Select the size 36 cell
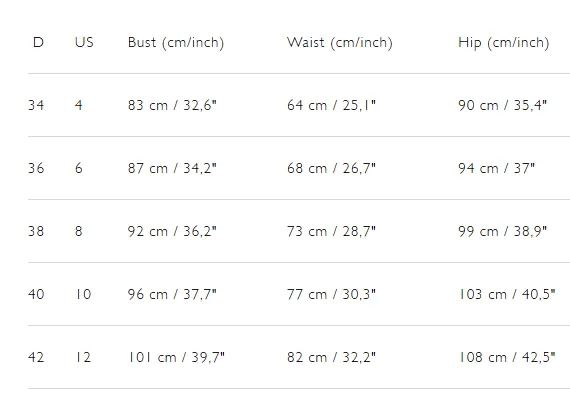Viewport: 570px width, 400px height. (x=36, y=168)
